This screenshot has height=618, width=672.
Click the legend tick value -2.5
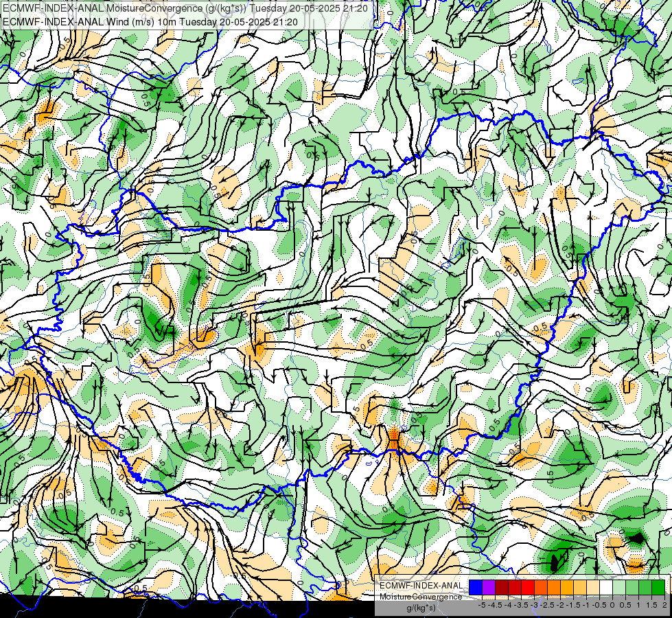(x=547, y=605)
